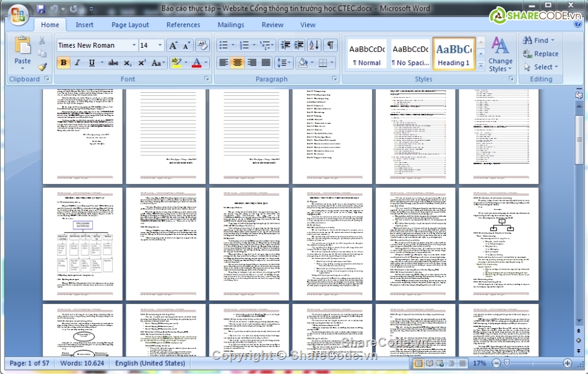Apply red font color

[196, 63]
